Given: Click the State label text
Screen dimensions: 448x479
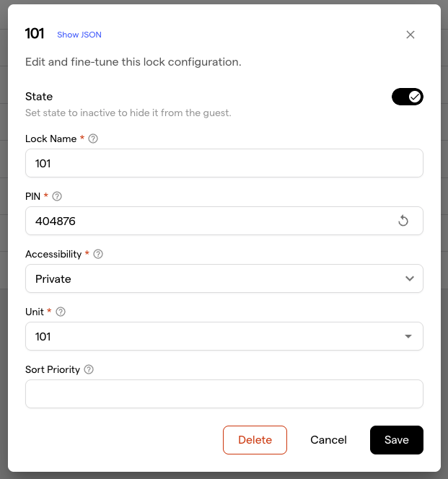Looking at the screenshot, I should click(x=39, y=97).
